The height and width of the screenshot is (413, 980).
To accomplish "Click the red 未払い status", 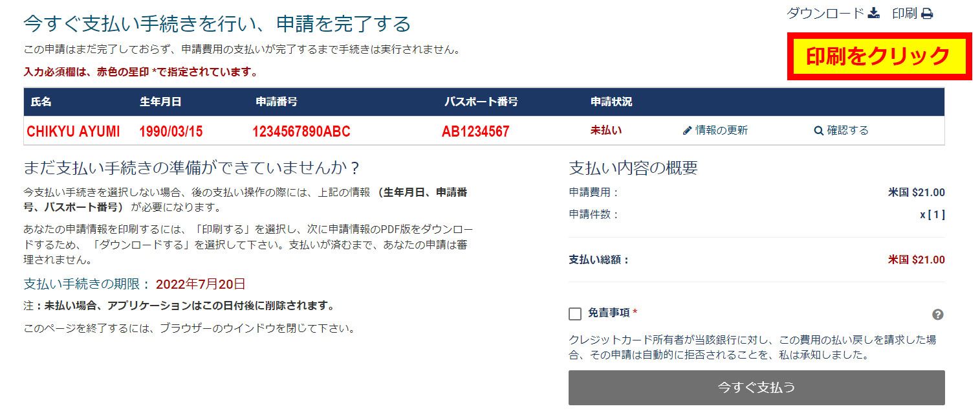I will click(x=605, y=130).
